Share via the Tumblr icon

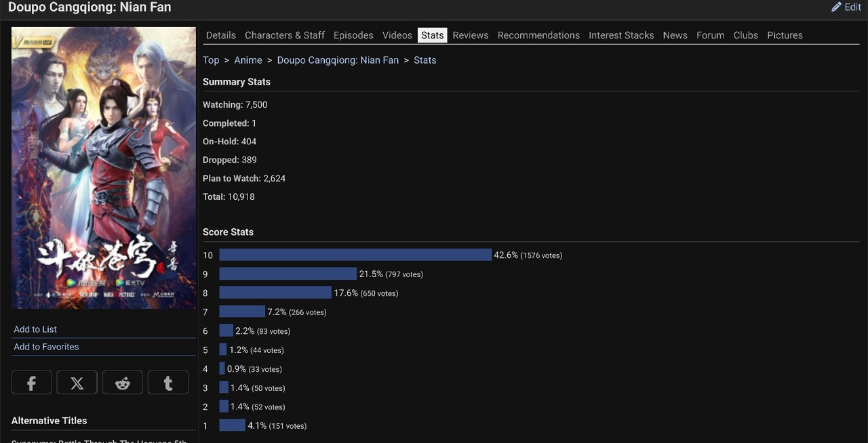pos(167,383)
